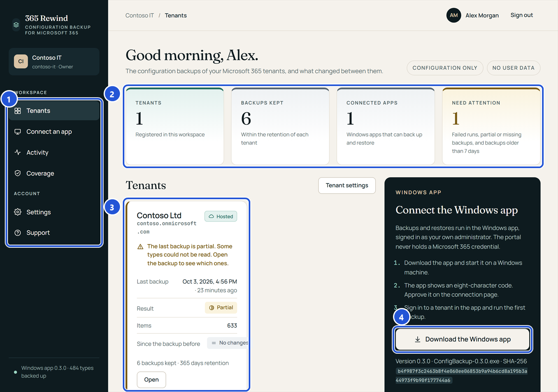Screen dimensions: 558x392
Task: Click the contoso.onmicrosoft.com domain text
Action: tap(167, 228)
